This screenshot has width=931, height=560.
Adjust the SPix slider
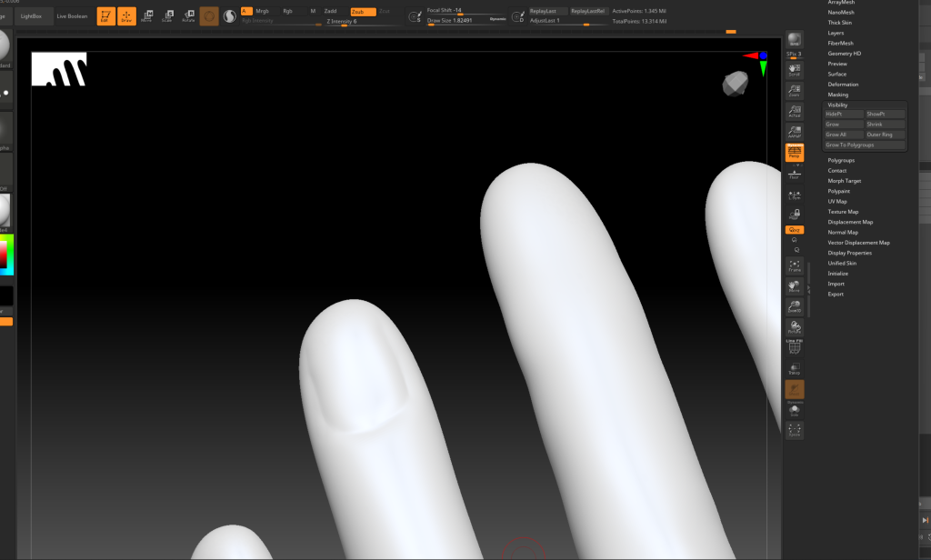coord(795,54)
